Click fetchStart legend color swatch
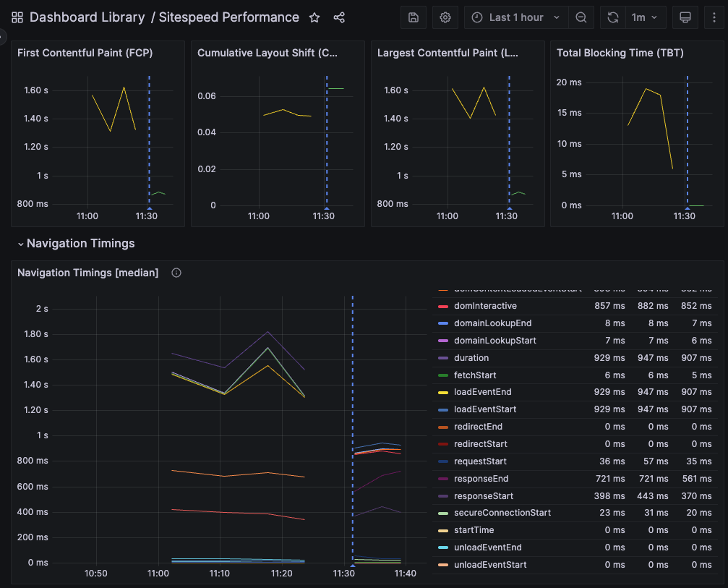 pyautogui.click(x=443, y=375)
